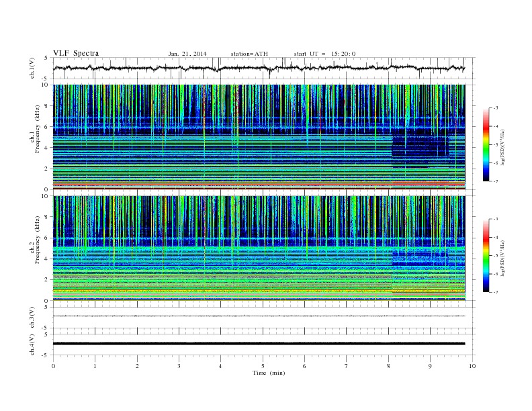Click the ch.2 spectrogram blue patch after minute 8
Image resolution: width=532 pixels, height=411 pixels.
click(420, 259)
